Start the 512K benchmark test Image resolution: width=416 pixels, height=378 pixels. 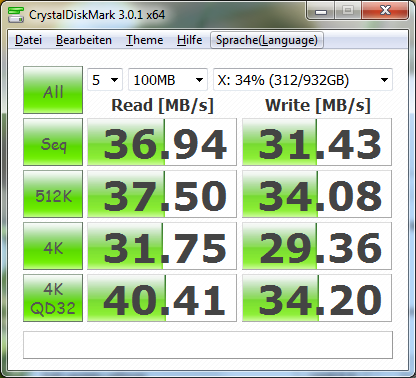53,194
